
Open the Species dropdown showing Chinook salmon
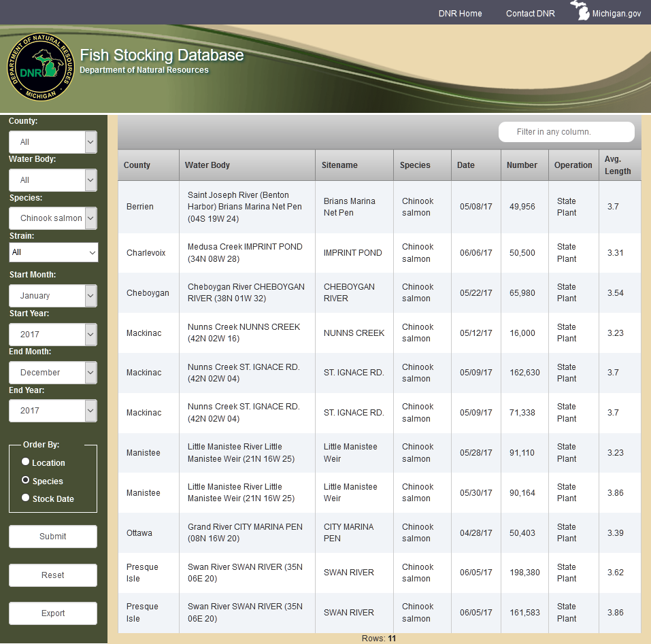53,218
